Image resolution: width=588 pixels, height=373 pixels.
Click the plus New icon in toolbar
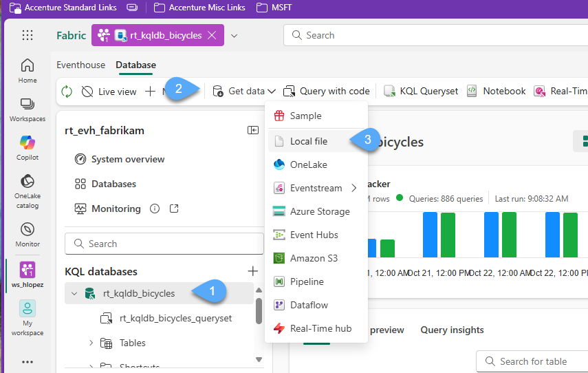tap(150, 92)
